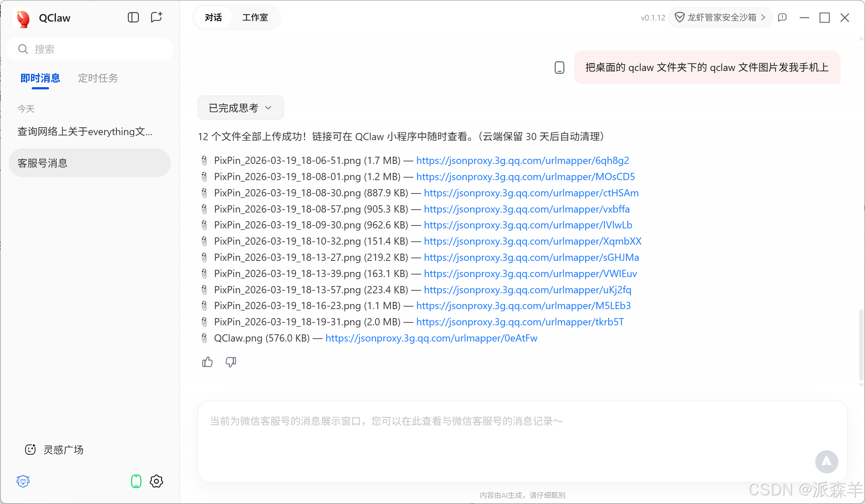This screenshot has height=504, width=865.
Task: Maximize the QClaw window
Action: click(824, 17)
